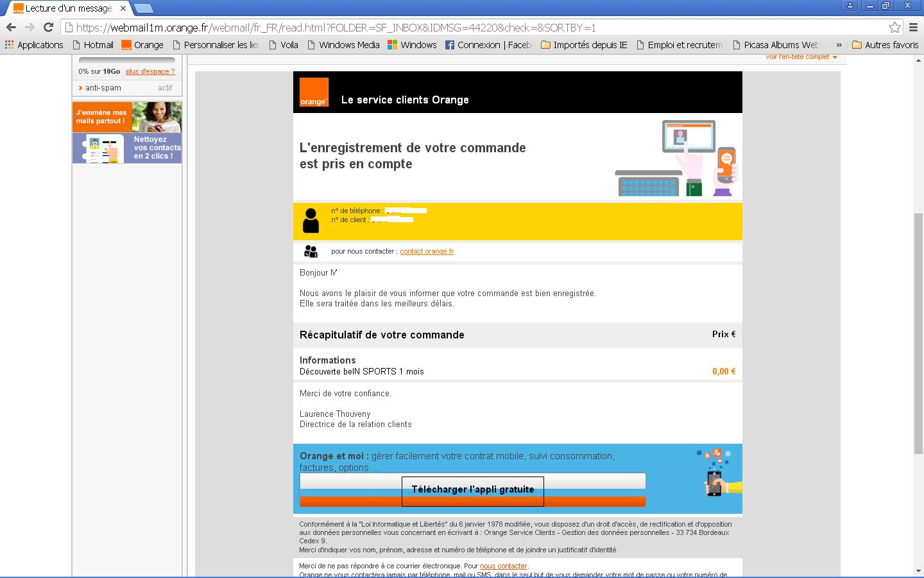Screen dimensions: 924x578
Task: Open the Orange bookmark
Action: coord(142,45)
